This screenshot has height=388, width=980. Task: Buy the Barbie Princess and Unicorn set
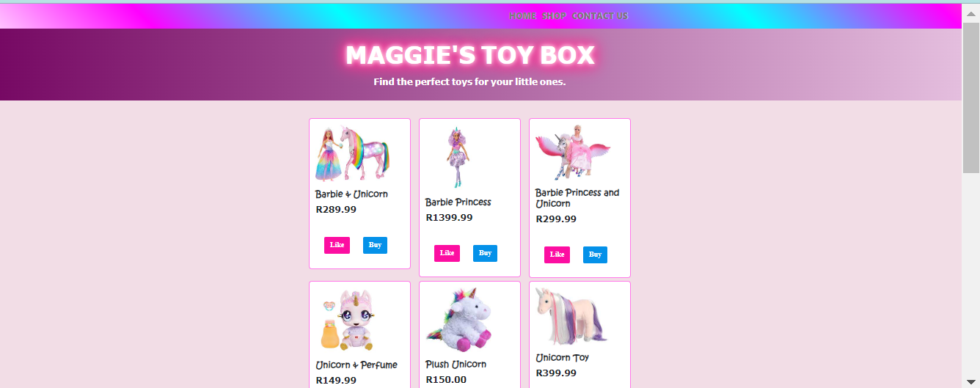(x=595, y=255)
